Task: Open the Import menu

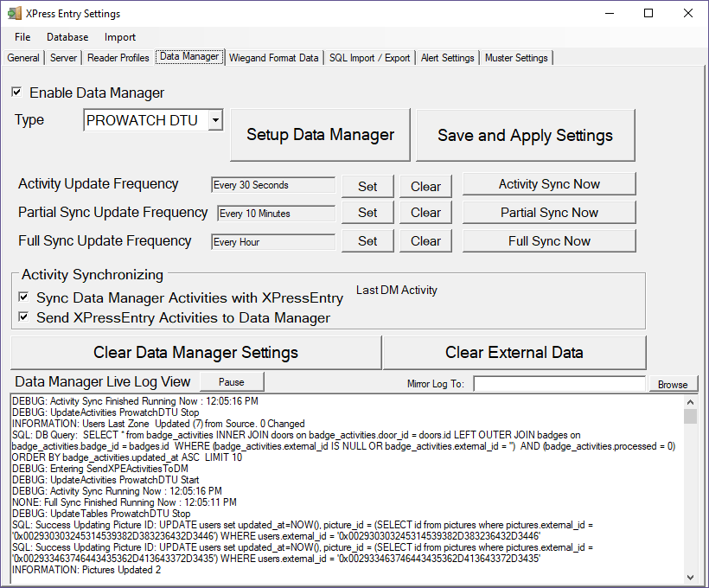Action: coord(120,37)
